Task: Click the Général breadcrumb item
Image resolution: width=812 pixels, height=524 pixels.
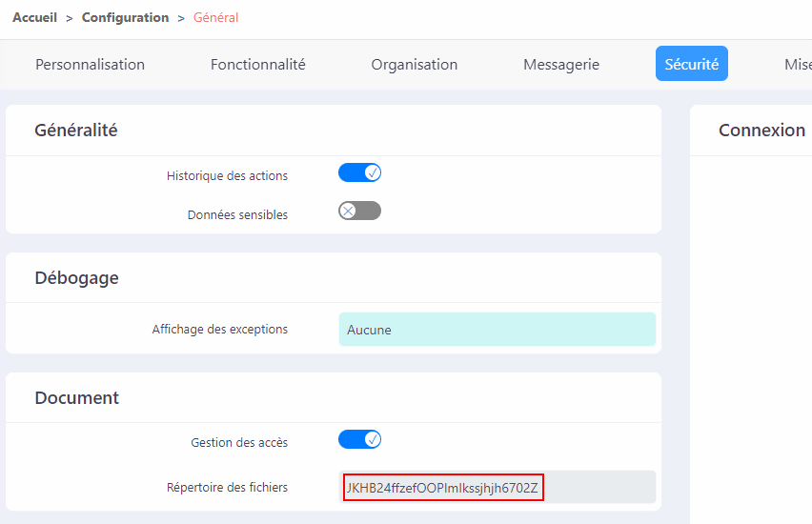Action: pyautogui.click(x=215, y=17)
